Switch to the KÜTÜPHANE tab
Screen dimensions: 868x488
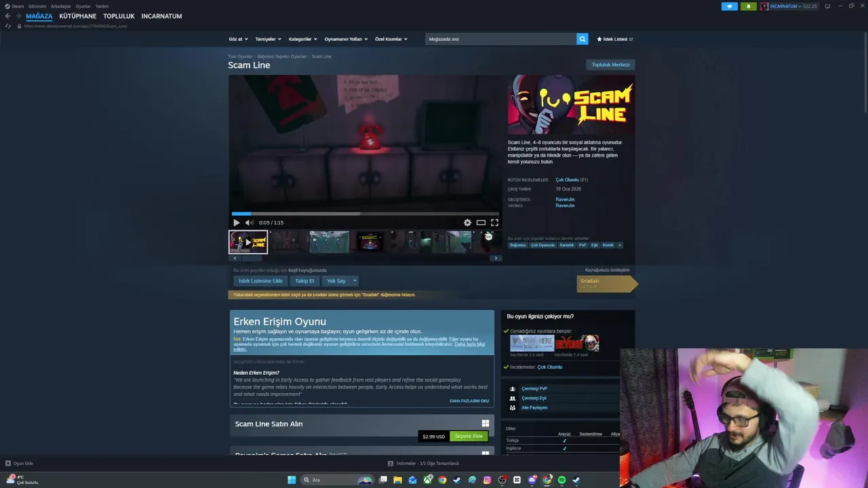coord(78,16)
